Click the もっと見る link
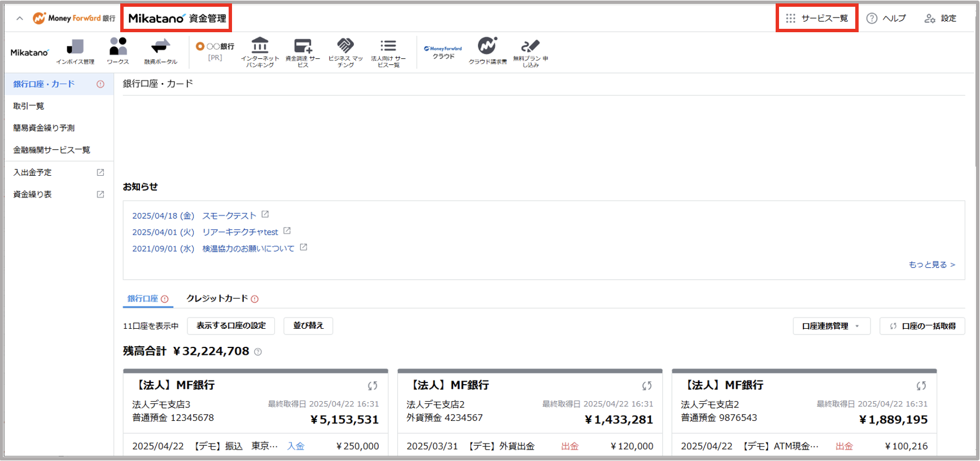The height and width of the screenshot is (461, 980). (x=931, y=264)
